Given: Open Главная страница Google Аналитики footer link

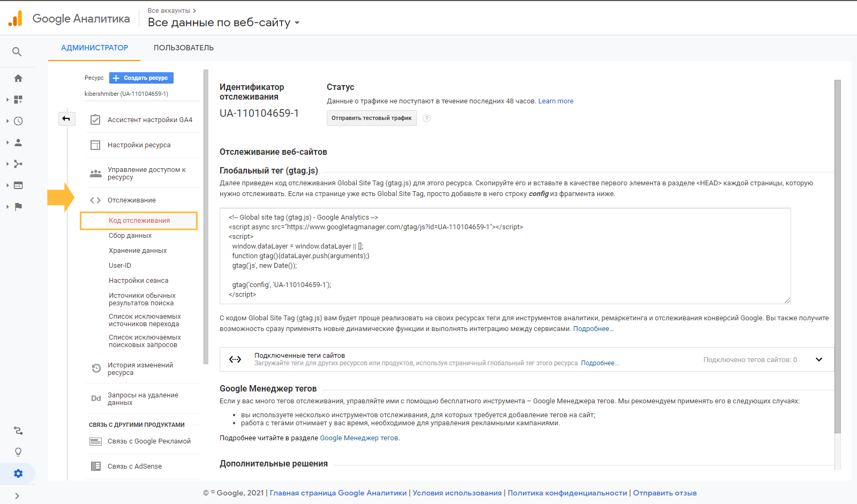Looking at the screenshot, I should point(338,493).
